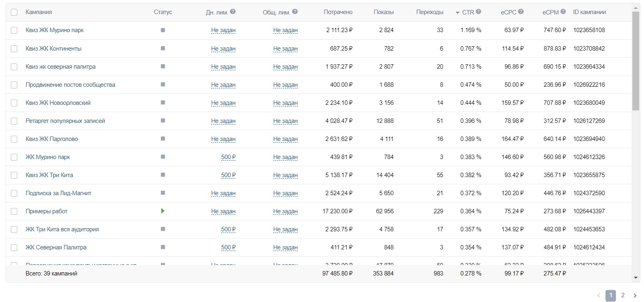Open help icon next to CTR header
The image size is (644, 302).
click(x=479, y=12)
